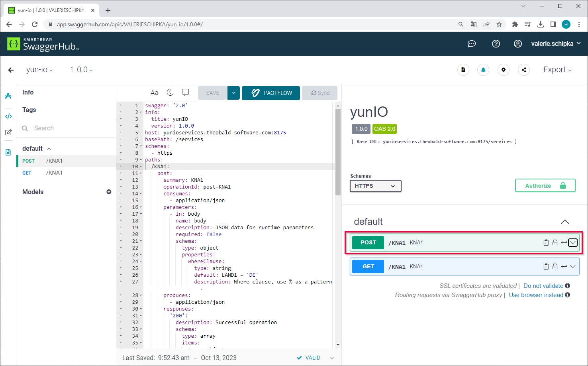
Task: Open the Chrome three-dot menu
Action: 579,24
